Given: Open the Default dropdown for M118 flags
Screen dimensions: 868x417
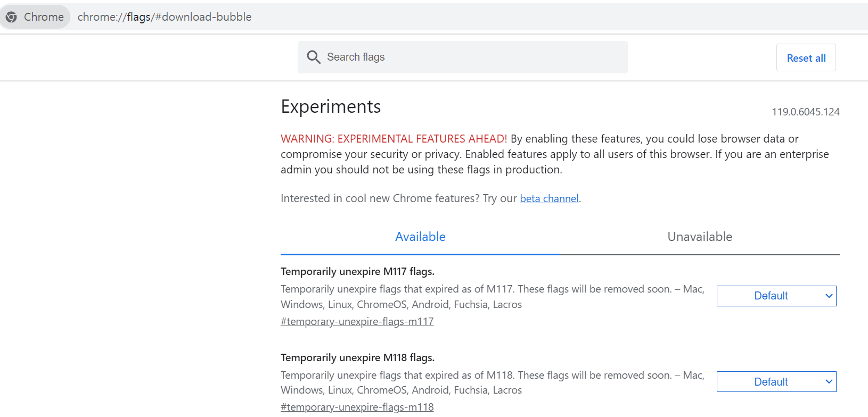Looking at the screenshot, I should (x=776, y=381).
